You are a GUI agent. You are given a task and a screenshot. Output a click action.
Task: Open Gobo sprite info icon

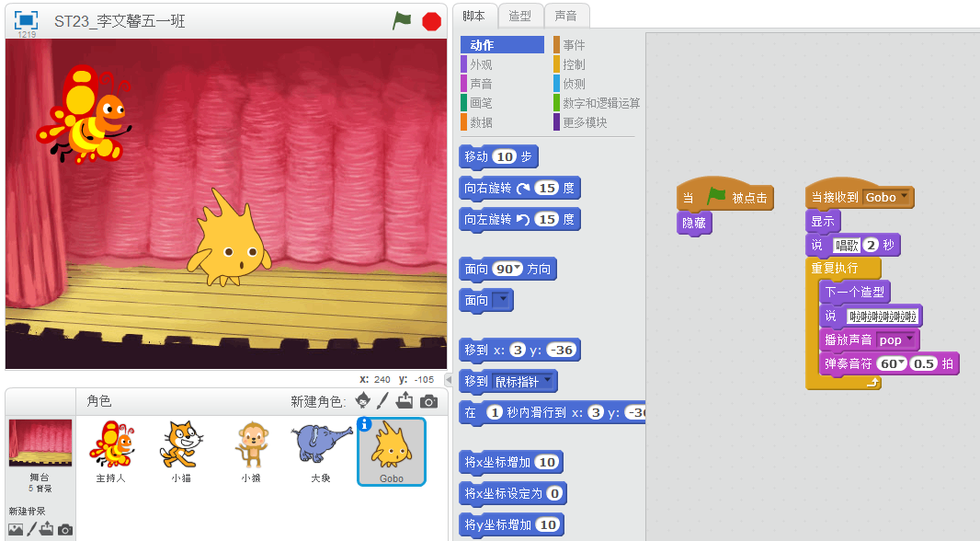pyautogui.click(x=364, y=425)
